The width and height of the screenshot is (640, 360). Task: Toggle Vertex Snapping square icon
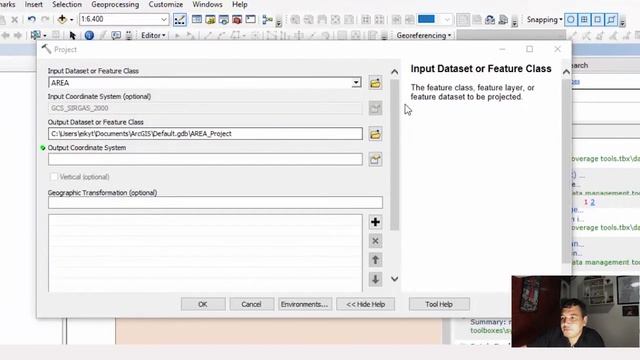click(x=598, y=20)
